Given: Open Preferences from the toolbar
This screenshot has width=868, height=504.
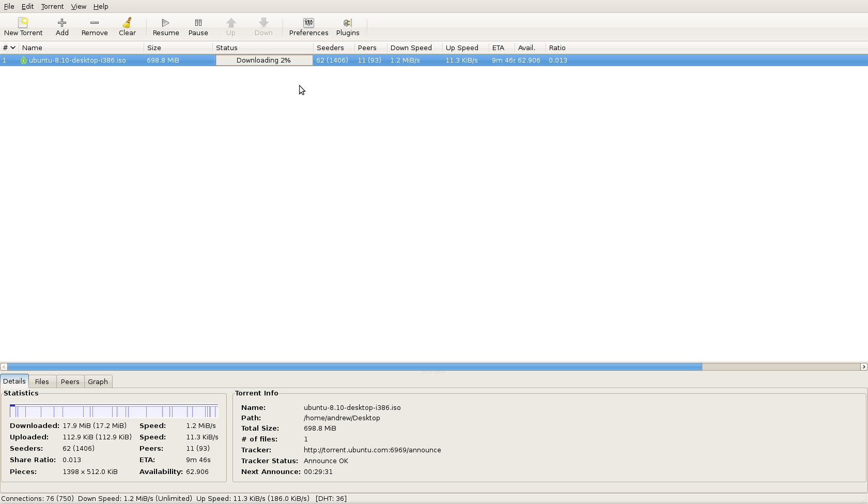Looking at the screenshot, I should point(308,23).
